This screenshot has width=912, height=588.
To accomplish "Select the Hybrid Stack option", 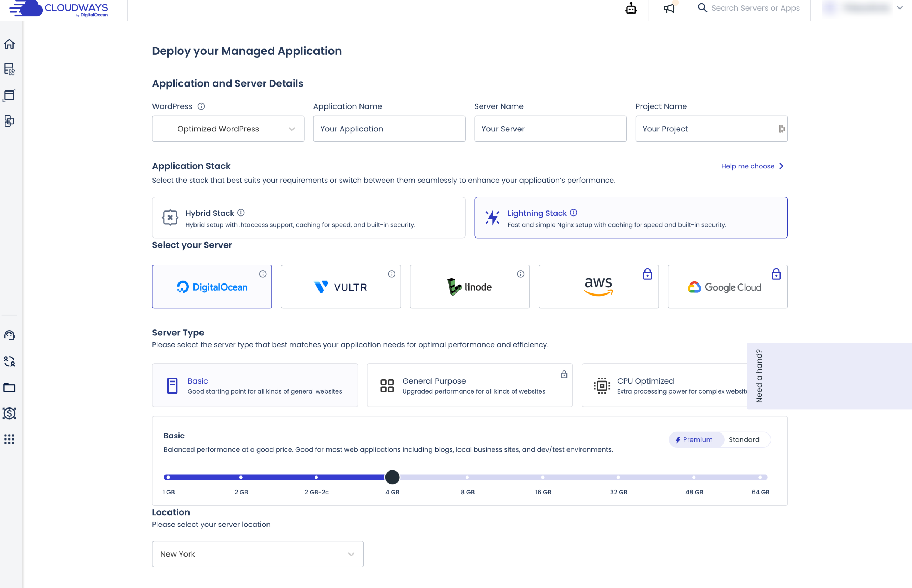I will pos(309,218).
